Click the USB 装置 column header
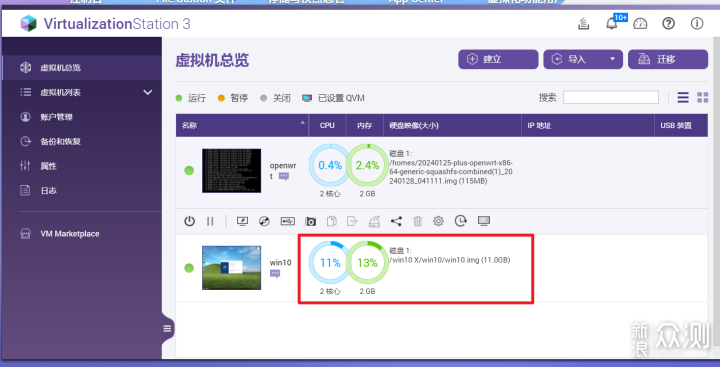The width and height of the screenshot is (720, 367). [681, 125]
